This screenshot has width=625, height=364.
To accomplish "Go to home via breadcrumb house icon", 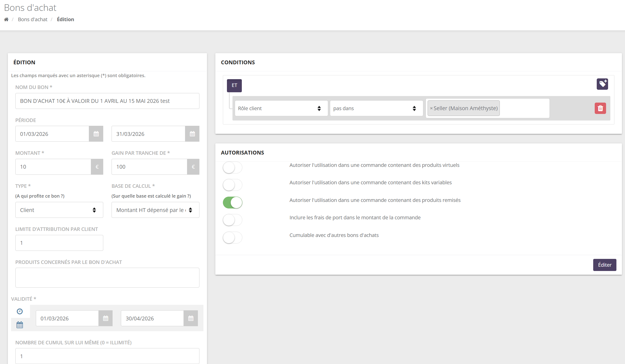I will click(x=6, y=19).
